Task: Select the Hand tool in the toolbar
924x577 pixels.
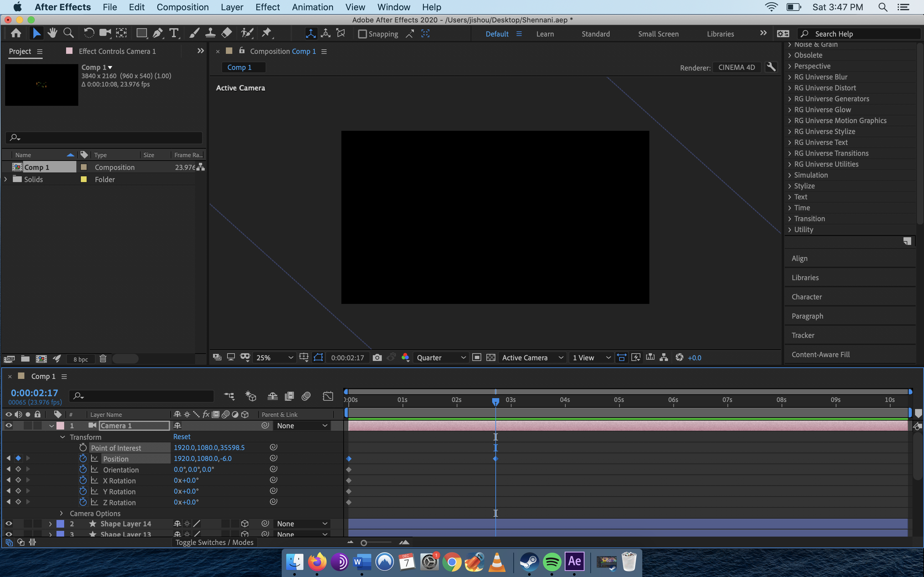Action: 52,33
